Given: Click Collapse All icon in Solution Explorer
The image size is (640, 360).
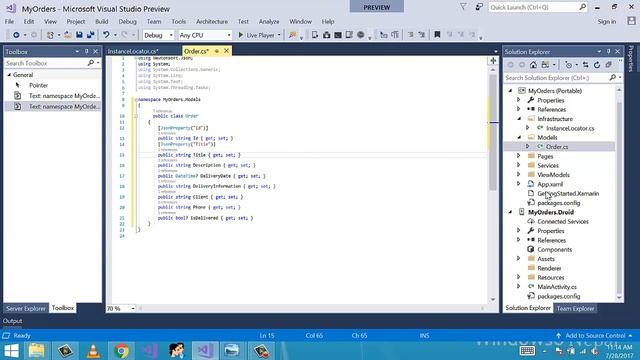Looking at the screenshot, I should pyautogui.click(x=608, y=65).
